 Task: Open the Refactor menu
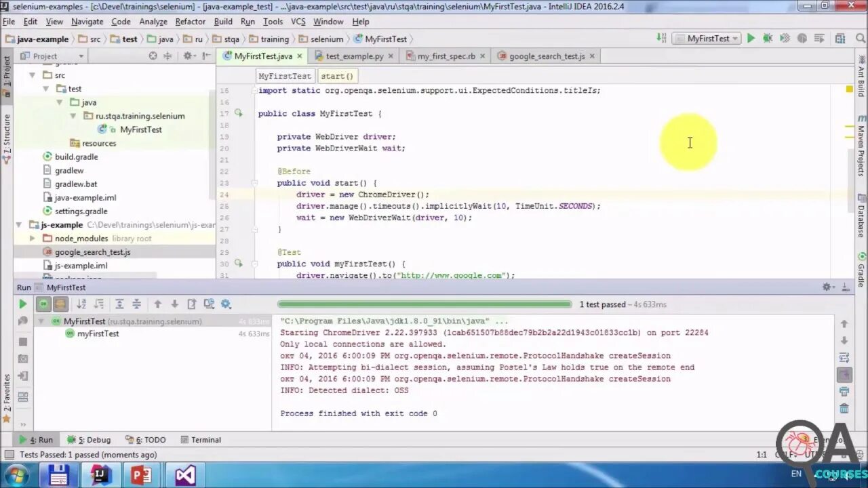(190, 22)
